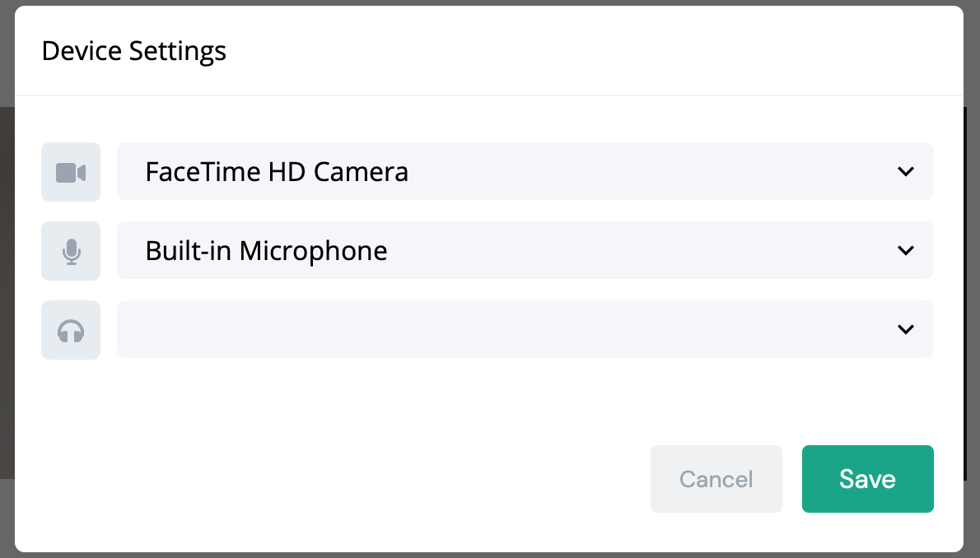
Task: Expand headphones output list via its chevron
Action: [x=906, y=330]
